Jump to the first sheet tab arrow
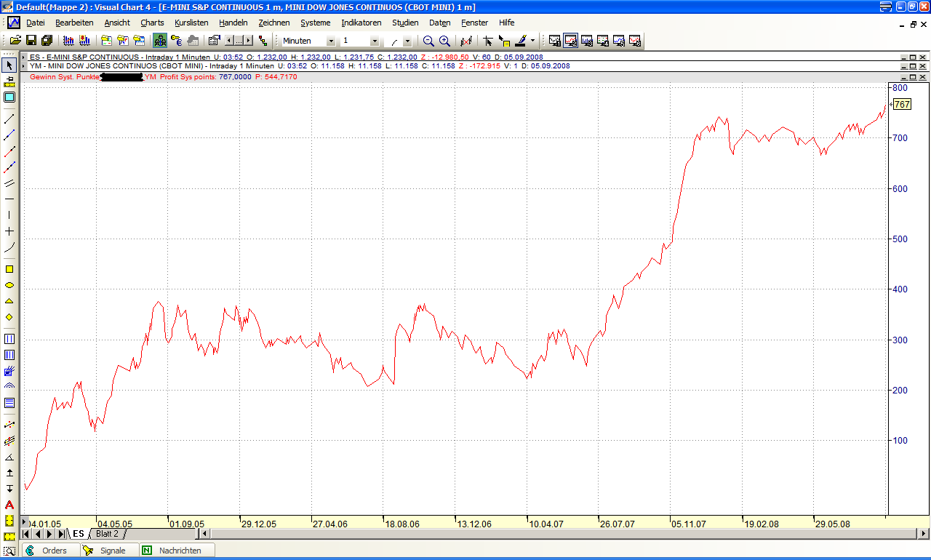 (x=27, y=534)
